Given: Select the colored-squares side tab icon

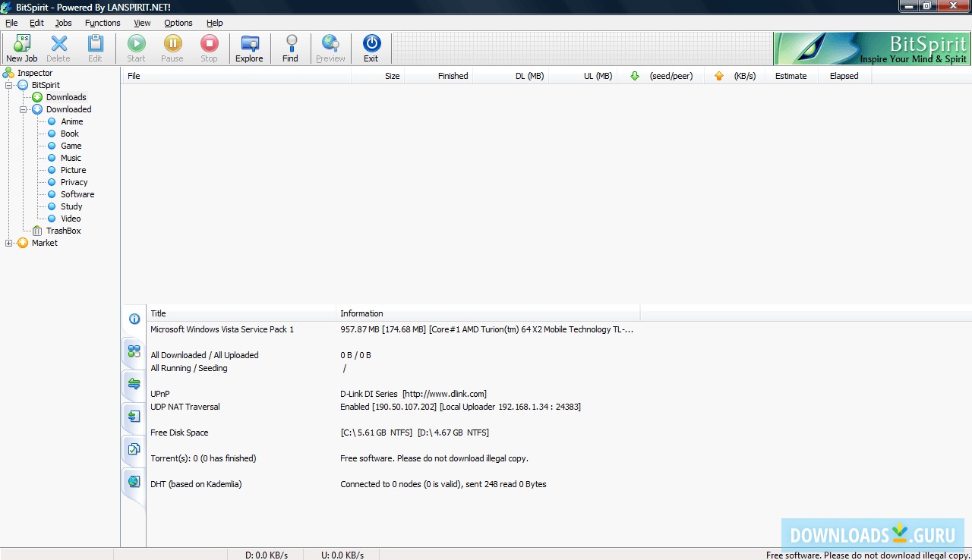Looking at the screenshot, I should [134, 351].
